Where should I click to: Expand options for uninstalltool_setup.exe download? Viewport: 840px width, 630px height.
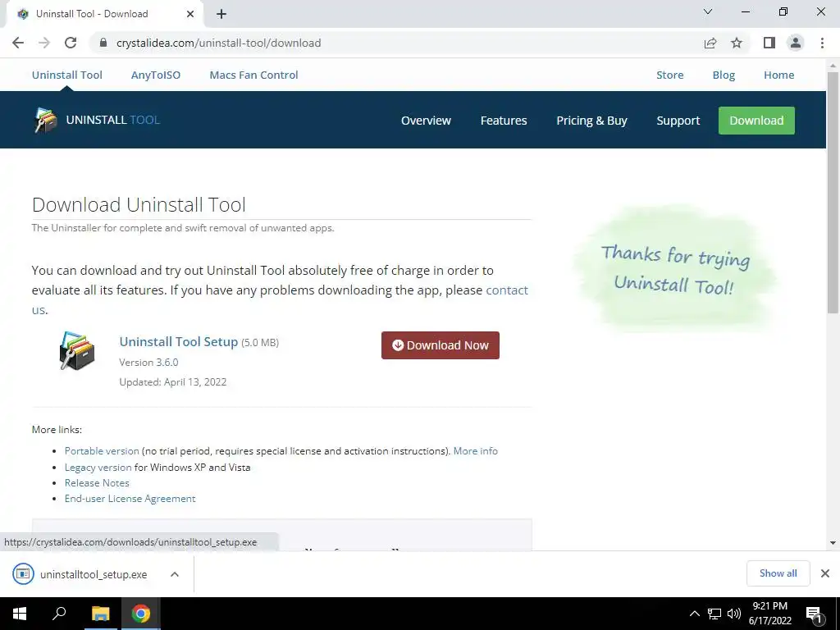click(175, 574)
